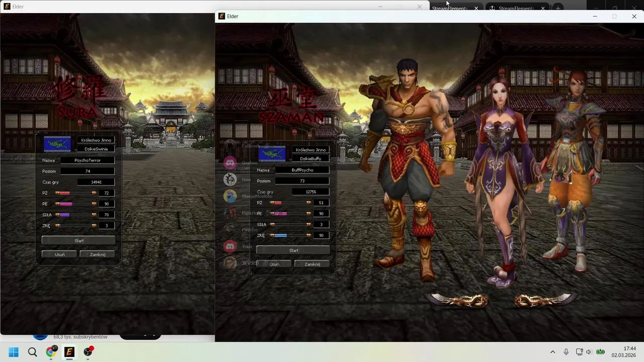Open OBS from the taskbar
The width and height of the screenshot is (644, 362).
[88, 352]
